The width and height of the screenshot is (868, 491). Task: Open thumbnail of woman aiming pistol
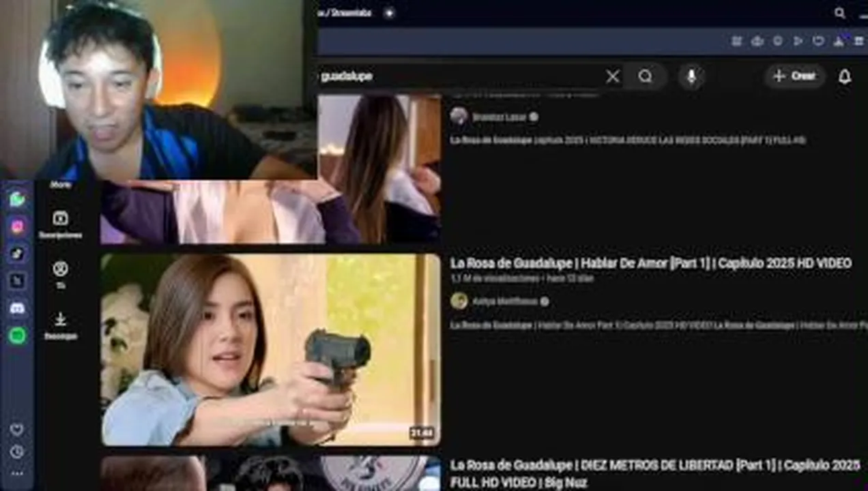(271, 350)
